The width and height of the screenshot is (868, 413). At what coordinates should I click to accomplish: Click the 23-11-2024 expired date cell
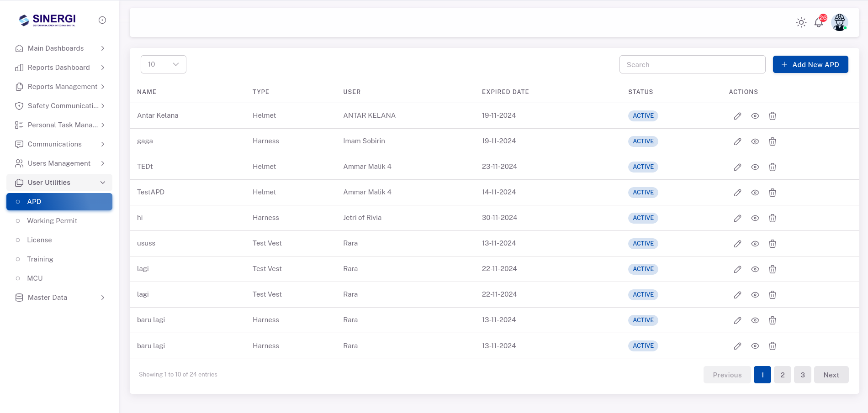click(x=499, y=167)
